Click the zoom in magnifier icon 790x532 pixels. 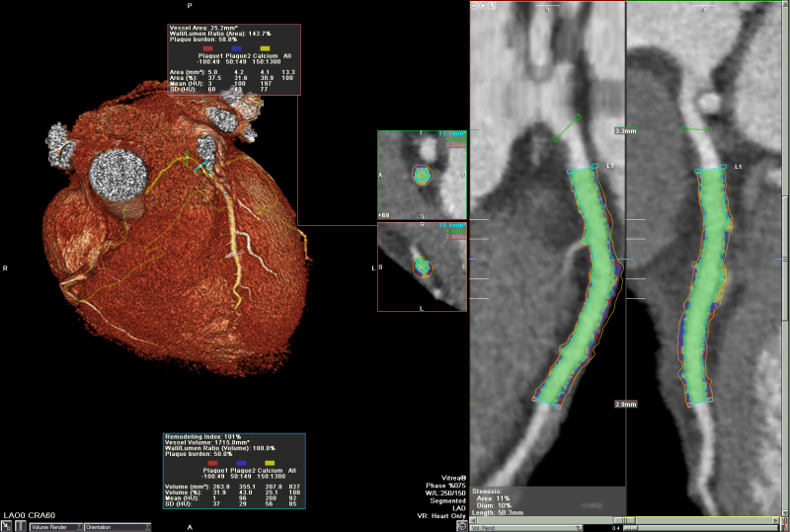[x=485, y=6]
